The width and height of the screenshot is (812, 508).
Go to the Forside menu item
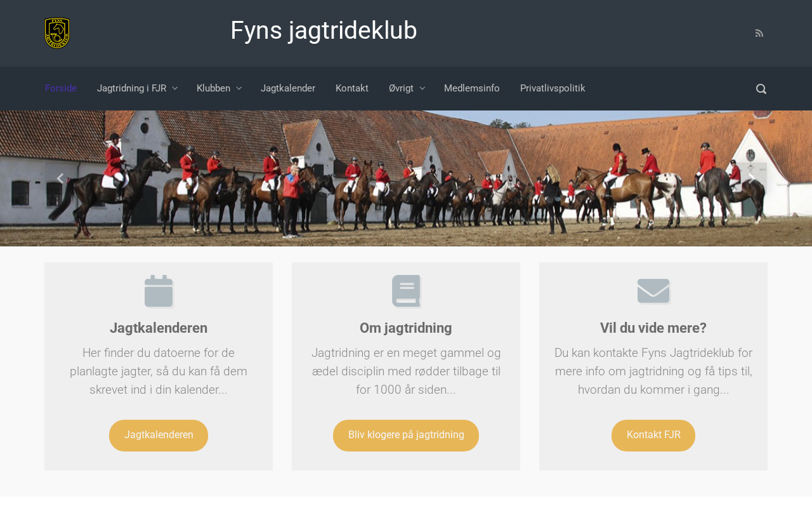point(61,88)
